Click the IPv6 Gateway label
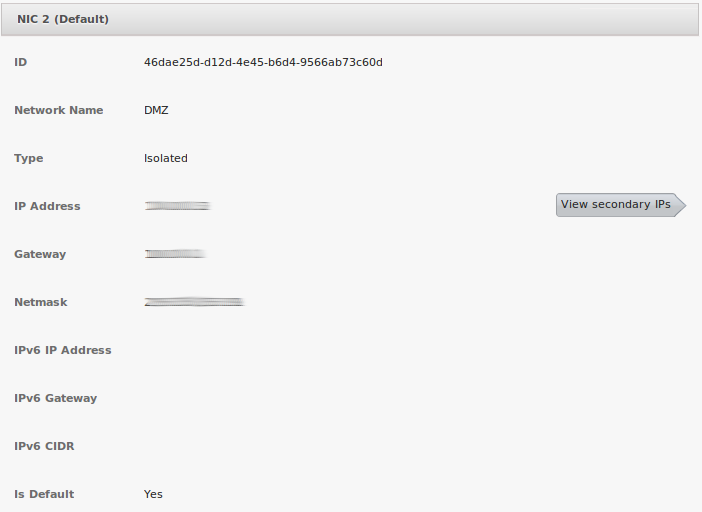The height and width of the screenshot is (512, 702). (x=56, y=398)
